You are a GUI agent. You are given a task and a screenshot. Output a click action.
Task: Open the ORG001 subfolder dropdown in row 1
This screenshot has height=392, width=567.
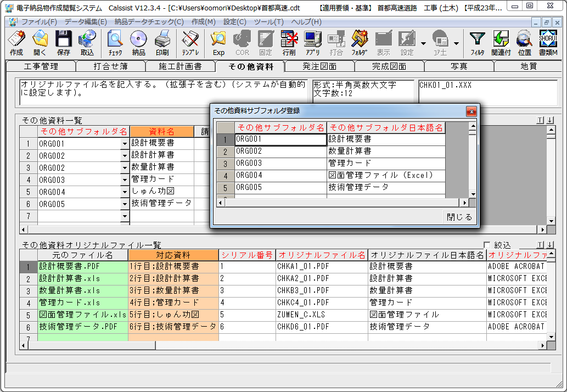pos(125,143)
